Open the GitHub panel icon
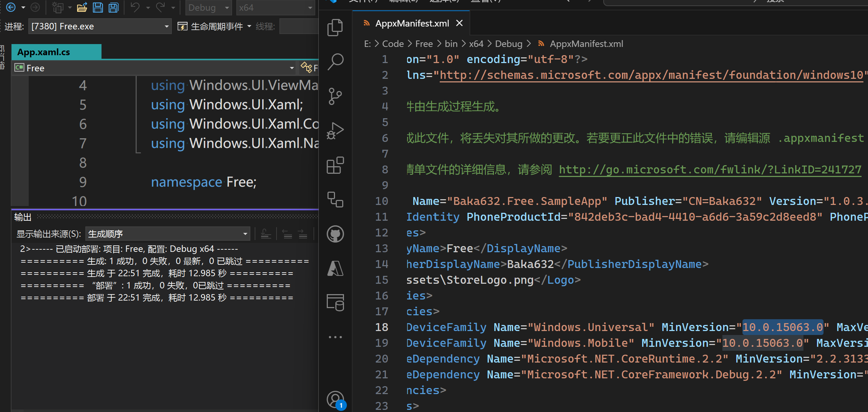This screenshot has width=868, height=412. click(335, 234)
